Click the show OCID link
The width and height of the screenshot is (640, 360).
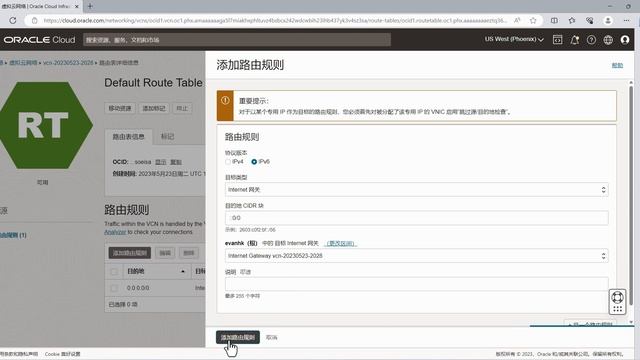[x=161, y=162]
